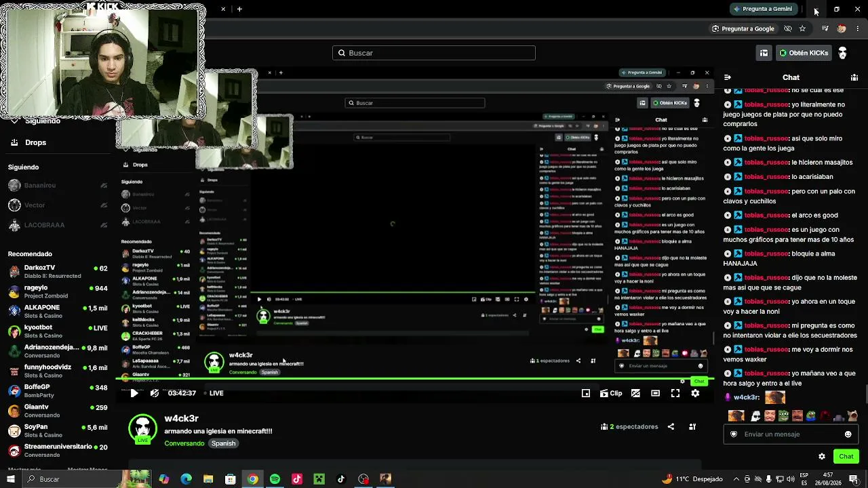Viewport: 868px width, 488px height.
Task: Open the player settings gear
Action: 695,393
